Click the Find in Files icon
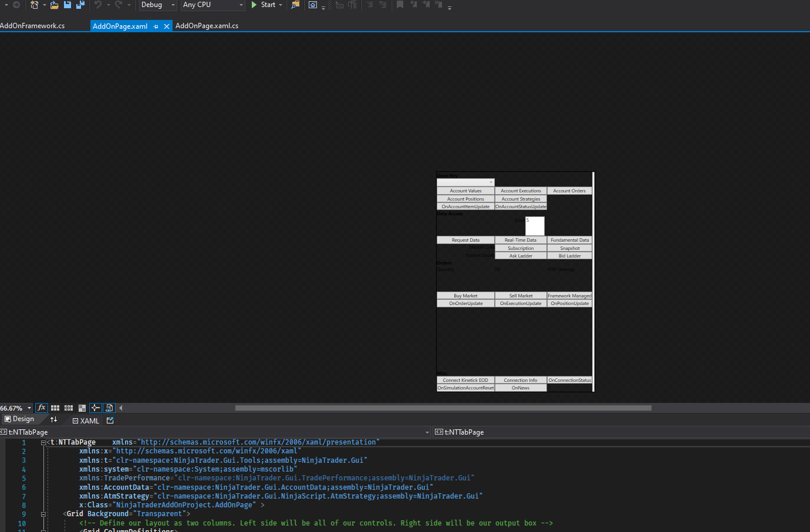Image resolution: width=810 pixels, height=532 pixels. tap(295, 5)
